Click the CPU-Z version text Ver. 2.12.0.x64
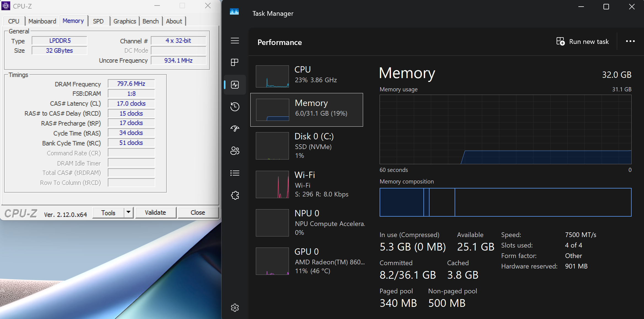644x319 pixels. tap(65, 214)
